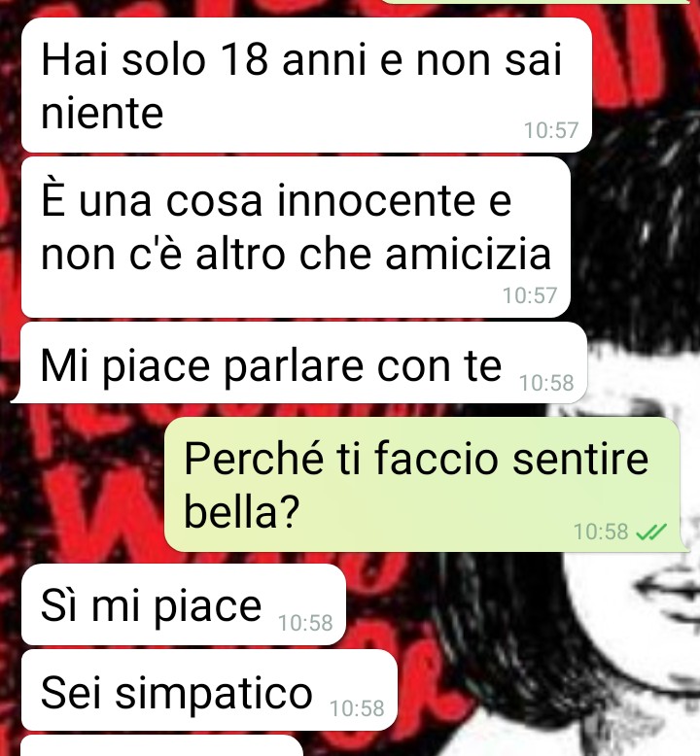Tap the partially visible bubble at bottom
Image resolution: width=700 pixels, height=756 pixels.
pos(162,746)
